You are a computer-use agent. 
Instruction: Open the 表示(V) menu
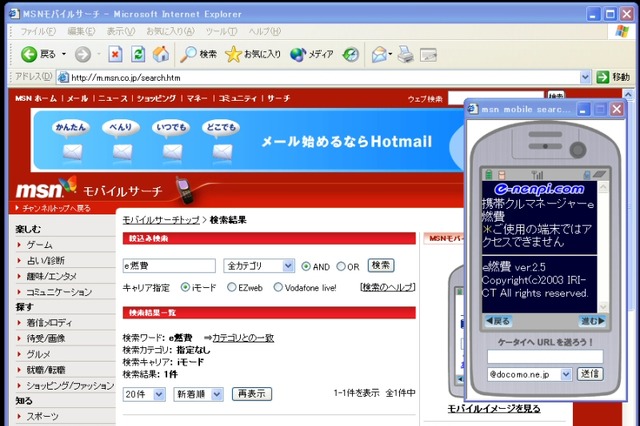pos(120,31)
